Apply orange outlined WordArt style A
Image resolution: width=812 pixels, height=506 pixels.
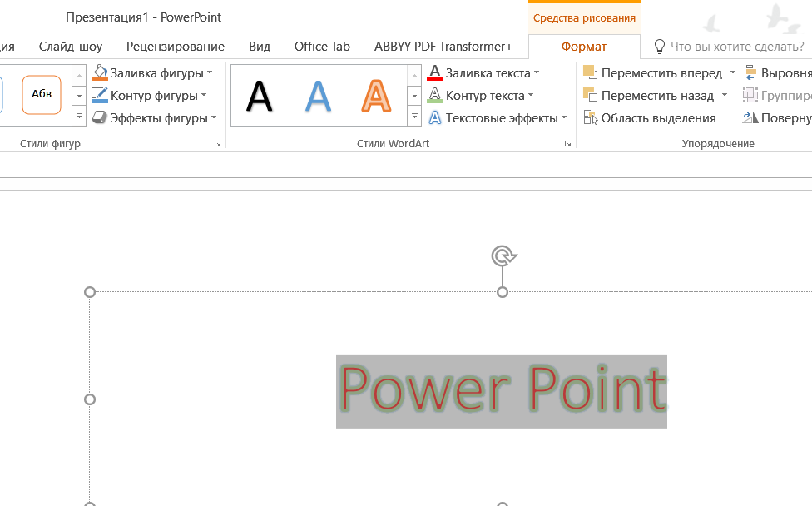(376, 96)
